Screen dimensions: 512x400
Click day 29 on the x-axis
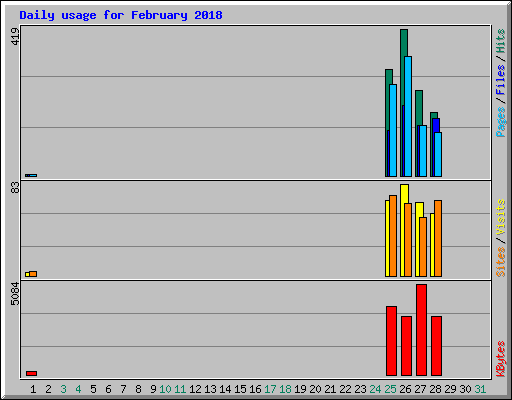[450, 389]
